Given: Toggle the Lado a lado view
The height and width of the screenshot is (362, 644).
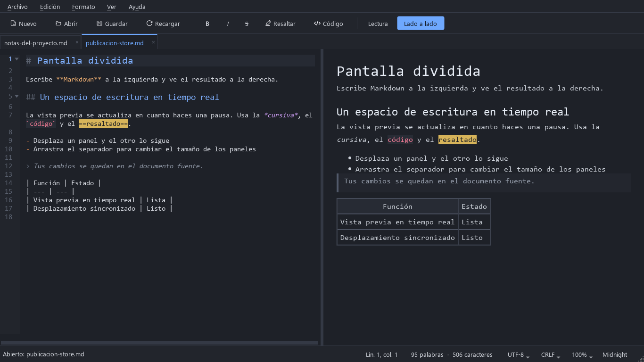Looking at the screenshot, I should tap(421, 24).
